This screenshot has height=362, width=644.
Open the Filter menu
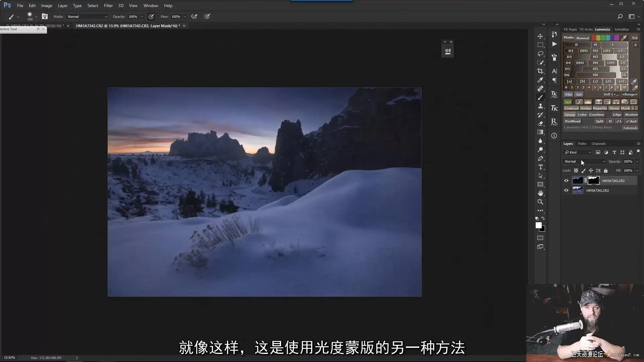(x=108, y=6)
